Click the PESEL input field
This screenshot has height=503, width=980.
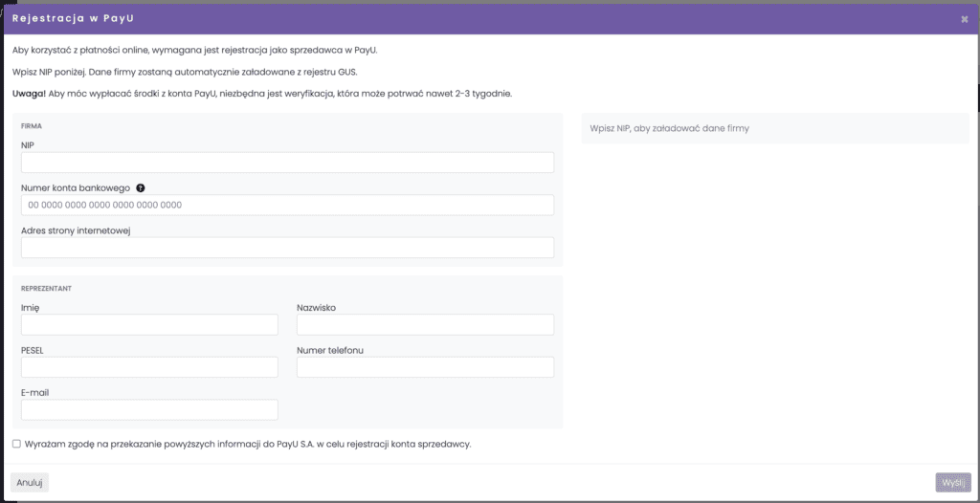149,367
